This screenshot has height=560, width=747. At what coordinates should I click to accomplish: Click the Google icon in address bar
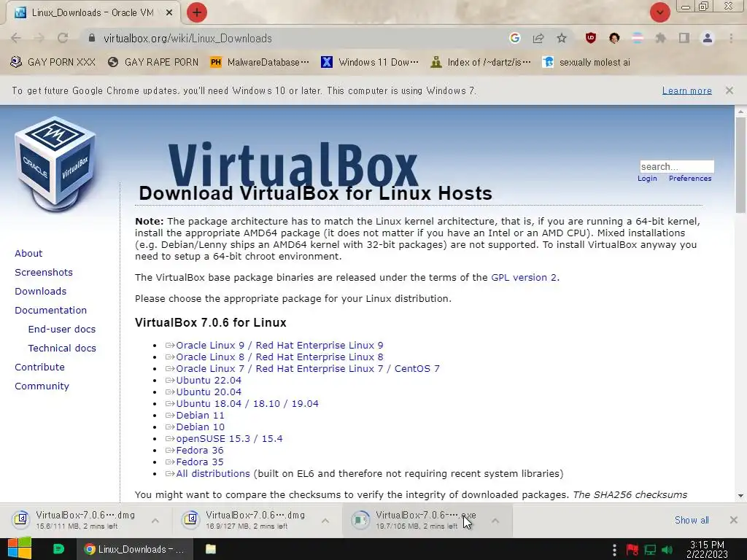[514, 38]
